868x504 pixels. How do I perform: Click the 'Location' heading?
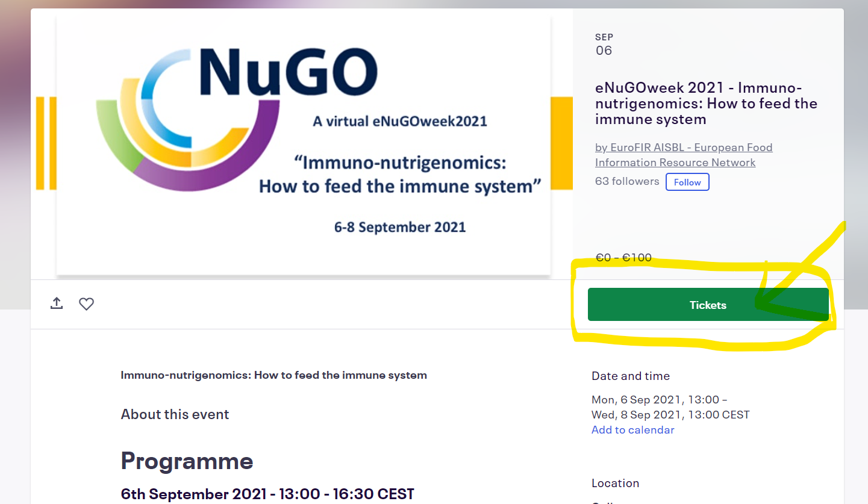tap(616, 483)
